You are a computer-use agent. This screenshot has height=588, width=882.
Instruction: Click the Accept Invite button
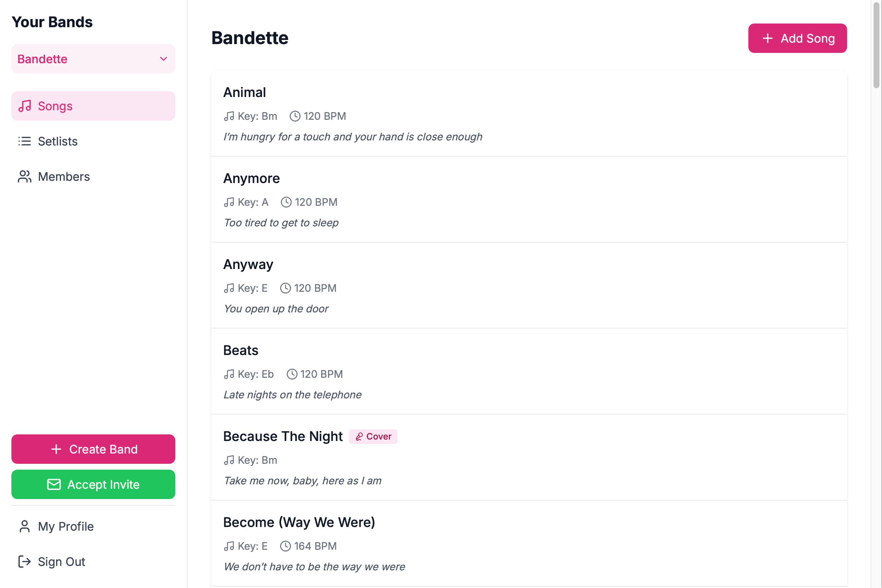[x=93, y=484]
